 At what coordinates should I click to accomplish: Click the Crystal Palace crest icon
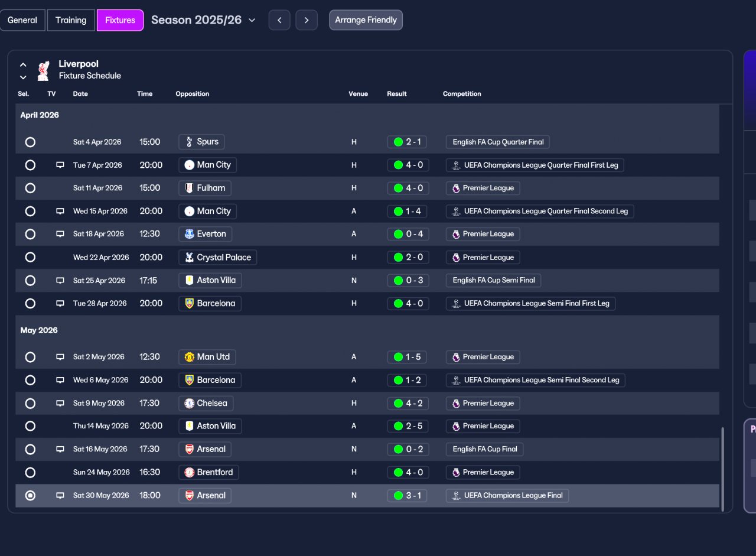coord(189,257)
